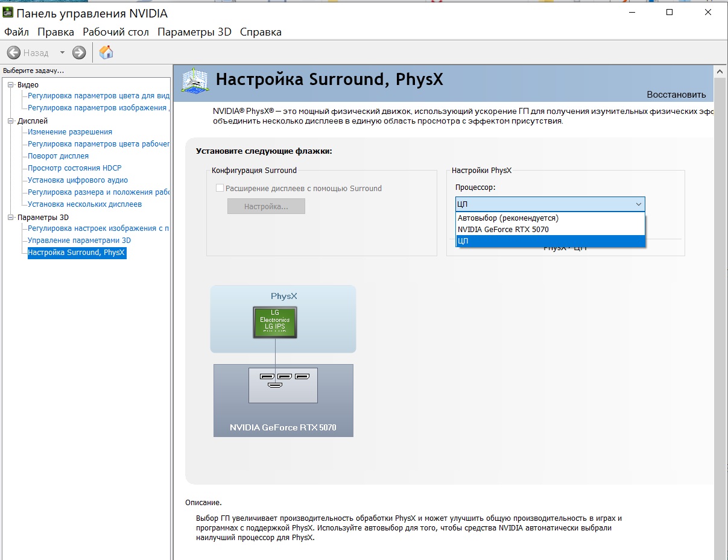Choose the ЦП option in the list
Screen dimensions: 728x560
point(550,241)
